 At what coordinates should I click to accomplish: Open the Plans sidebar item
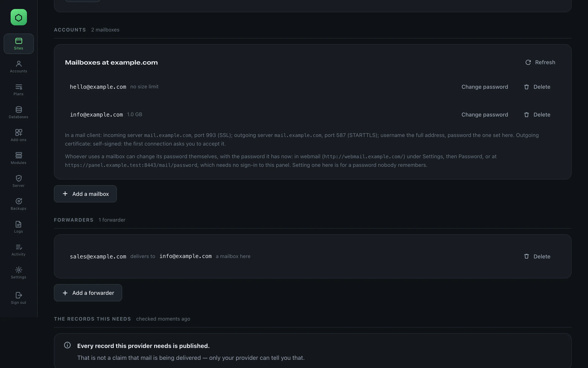tap(19, 90)
